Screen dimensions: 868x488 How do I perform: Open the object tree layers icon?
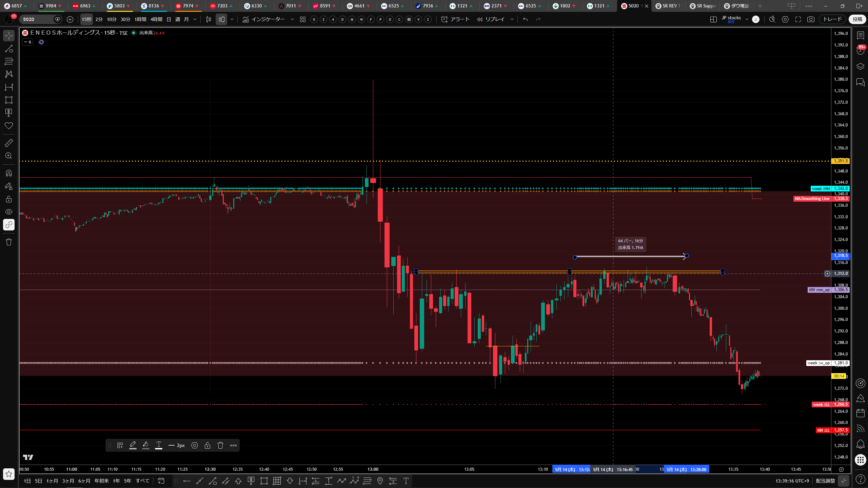click(x=860, y=66)
